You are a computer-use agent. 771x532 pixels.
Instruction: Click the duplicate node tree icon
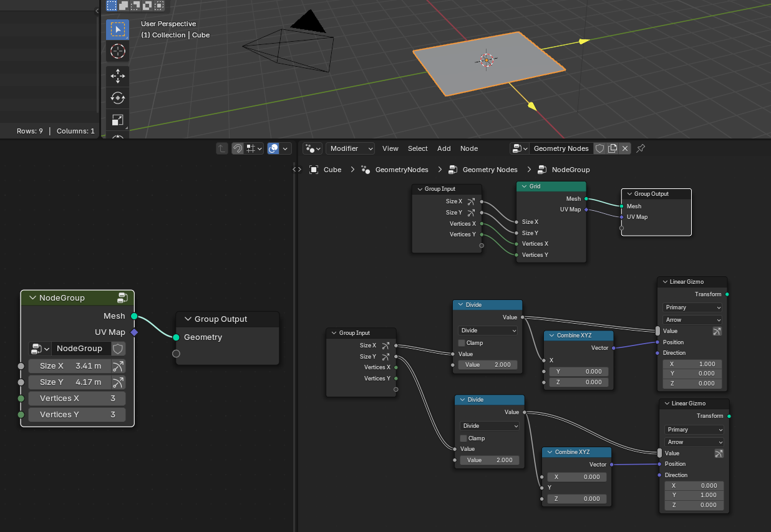pyautogui.click(x=613, y=148)
